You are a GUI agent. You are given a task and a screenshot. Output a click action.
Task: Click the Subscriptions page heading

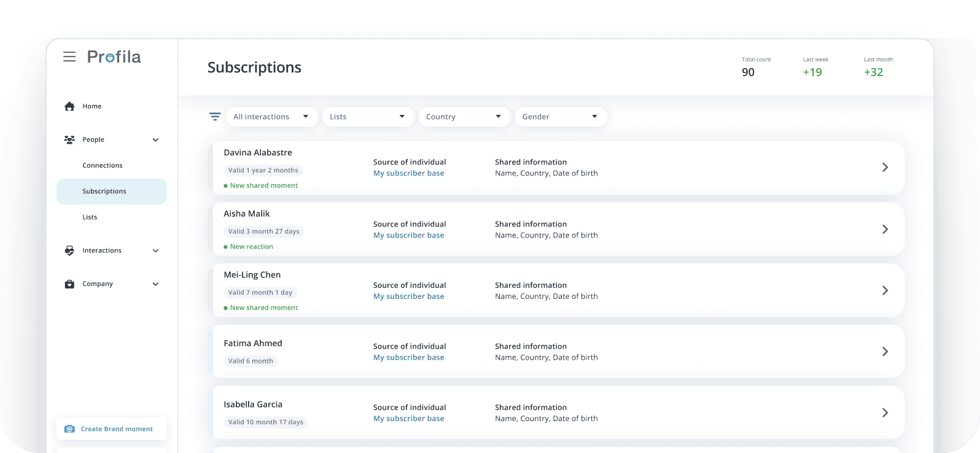[254, 68]
